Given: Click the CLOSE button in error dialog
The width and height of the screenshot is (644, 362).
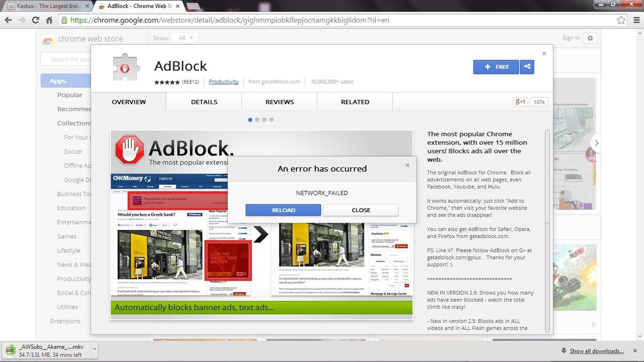Looking at the screenshot, I should [x=361, y=210].
